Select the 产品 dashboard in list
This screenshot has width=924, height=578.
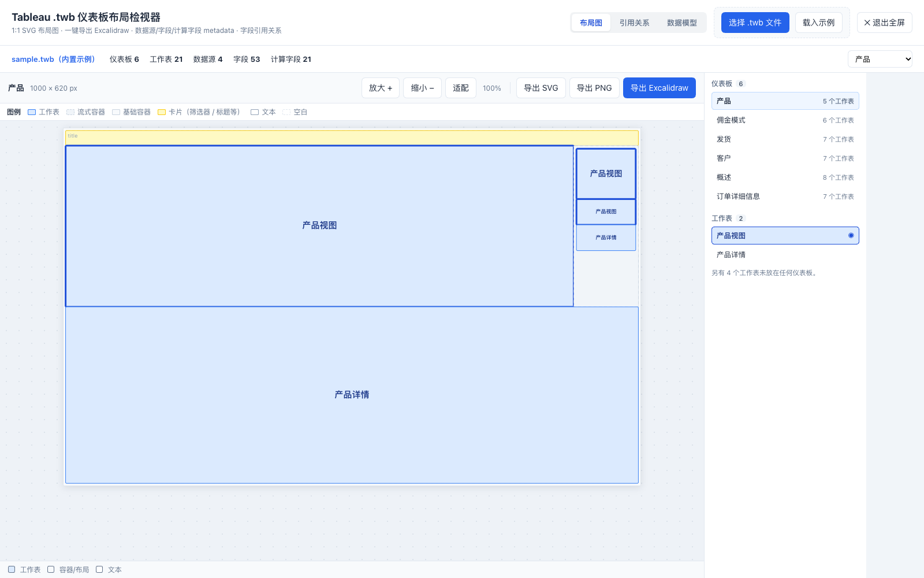pos(785,101)
